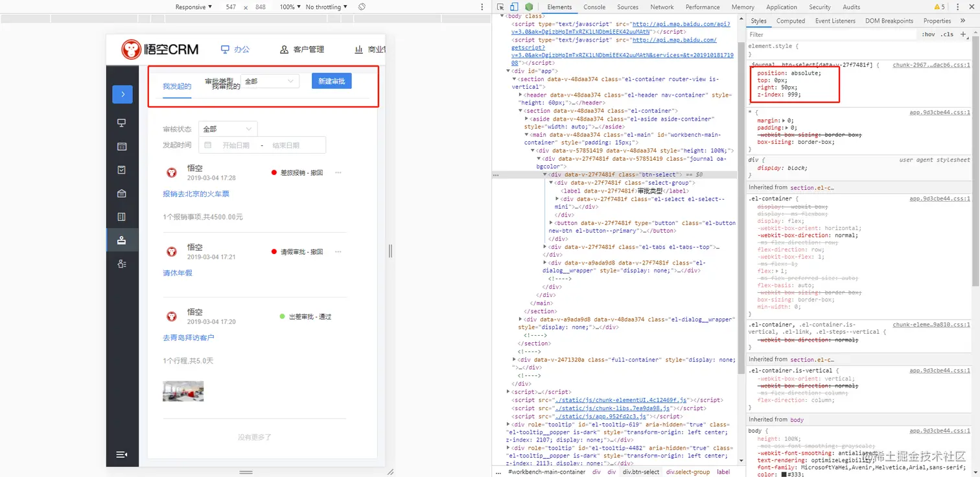Open the 审核状态 dropdown
This screenshot has height=477, width=980.
228,129
